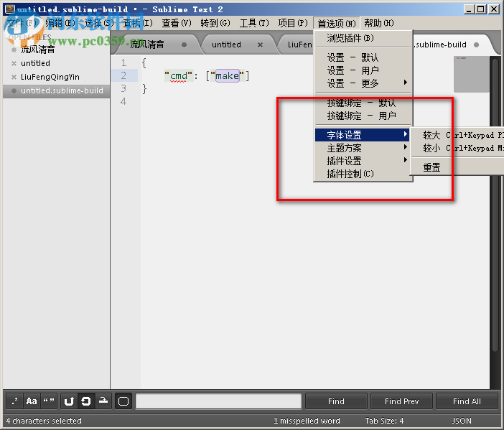Viewport: 504px width, 430px height.
Task: Click the Find button
Action: point(336,401)
